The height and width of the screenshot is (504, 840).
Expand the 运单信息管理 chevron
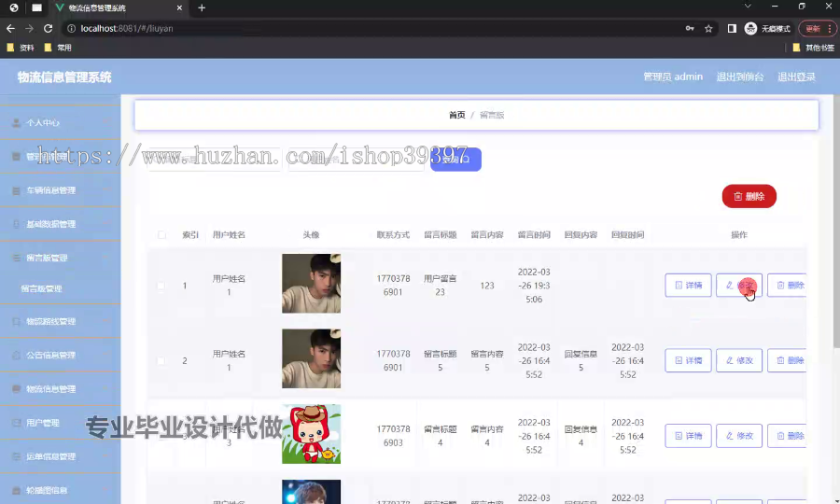click(105, 456)
